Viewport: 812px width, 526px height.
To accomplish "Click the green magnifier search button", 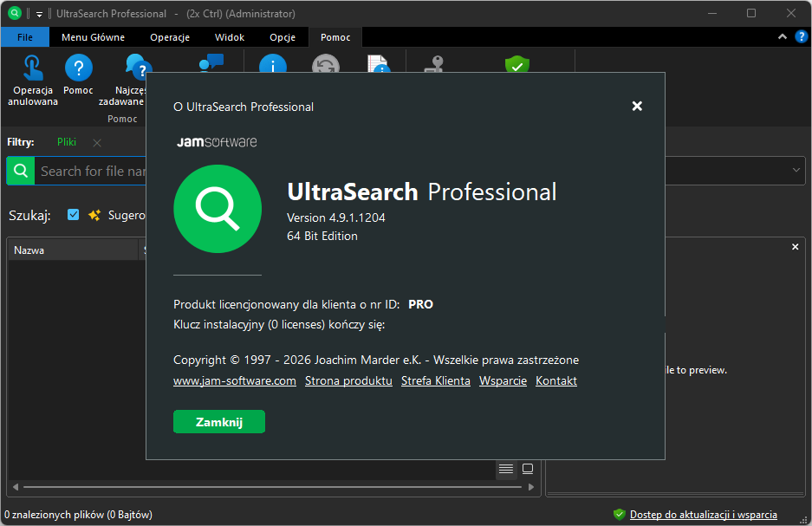I will pos(21,171).
